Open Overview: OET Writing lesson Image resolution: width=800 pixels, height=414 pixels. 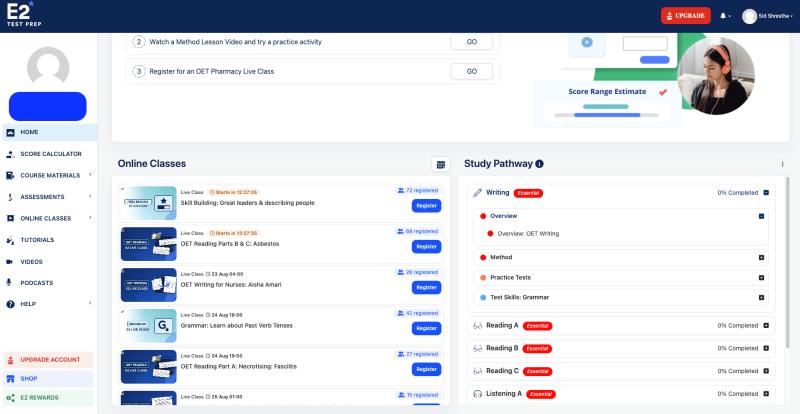pos(528,234)
